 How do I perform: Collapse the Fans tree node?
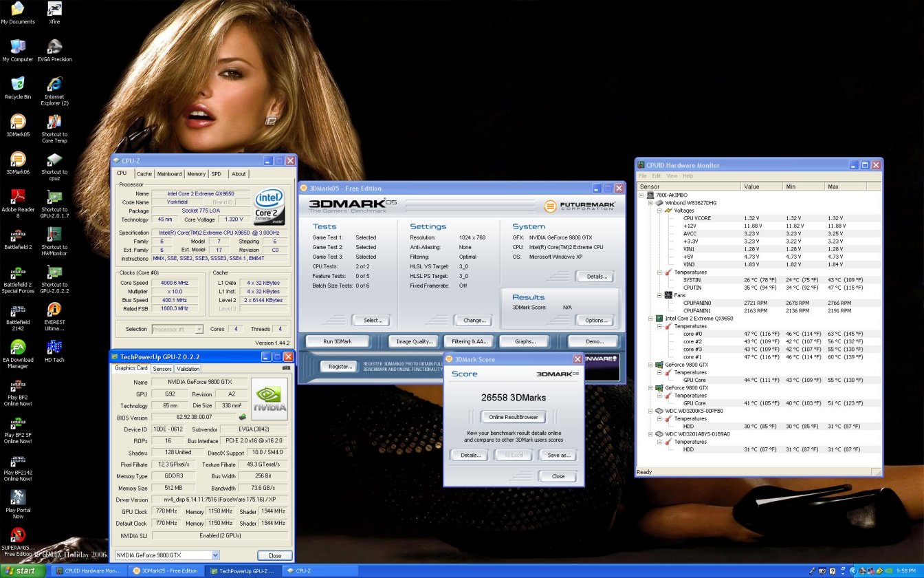coord(659,295)
